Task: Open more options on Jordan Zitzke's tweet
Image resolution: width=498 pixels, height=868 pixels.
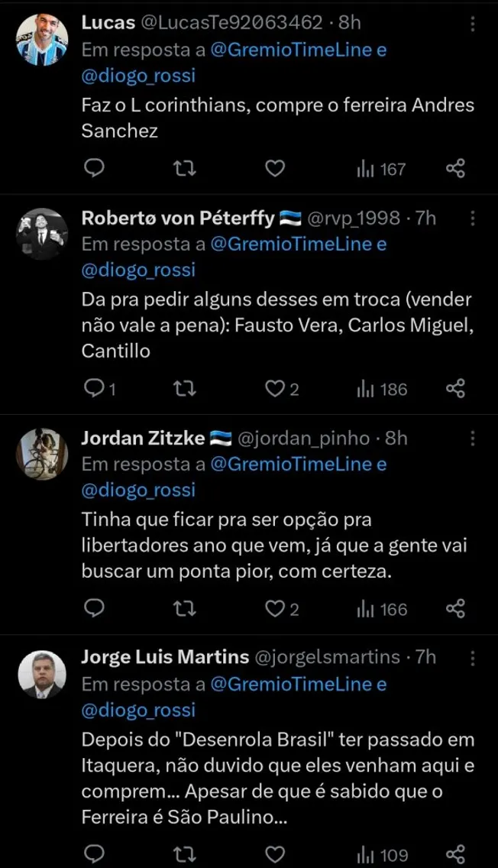Action: [471, 439]
